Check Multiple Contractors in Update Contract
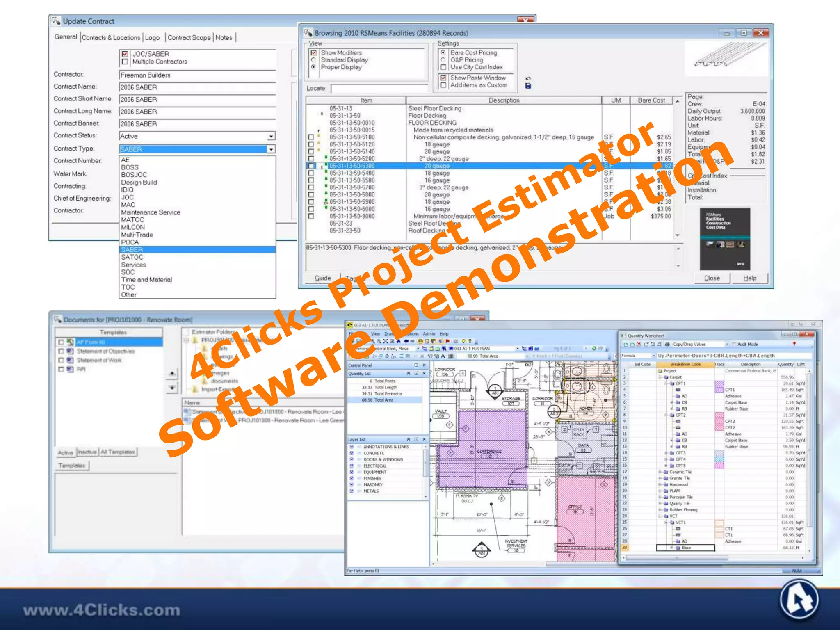The height and width of the screenshot is (630, 840). (125, 62)
